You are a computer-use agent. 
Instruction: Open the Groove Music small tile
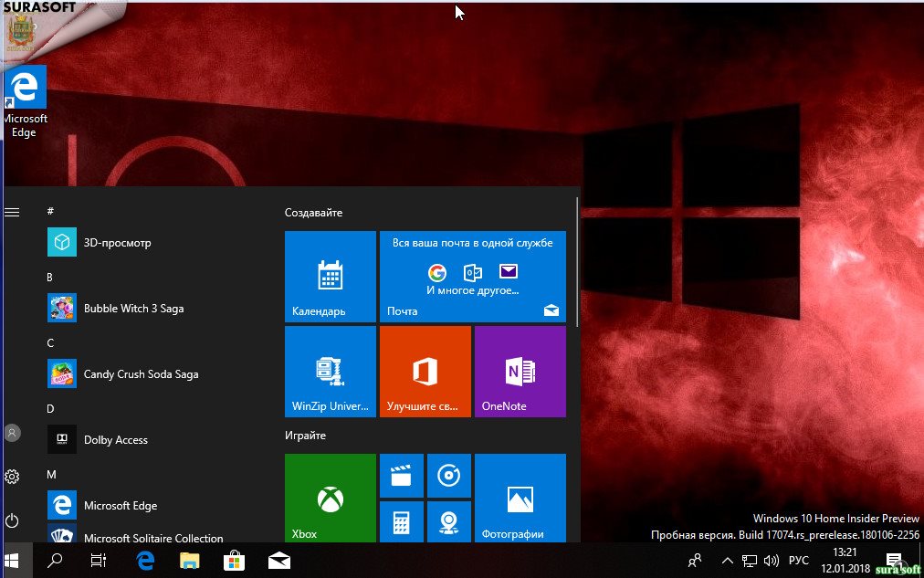point(448,476)
